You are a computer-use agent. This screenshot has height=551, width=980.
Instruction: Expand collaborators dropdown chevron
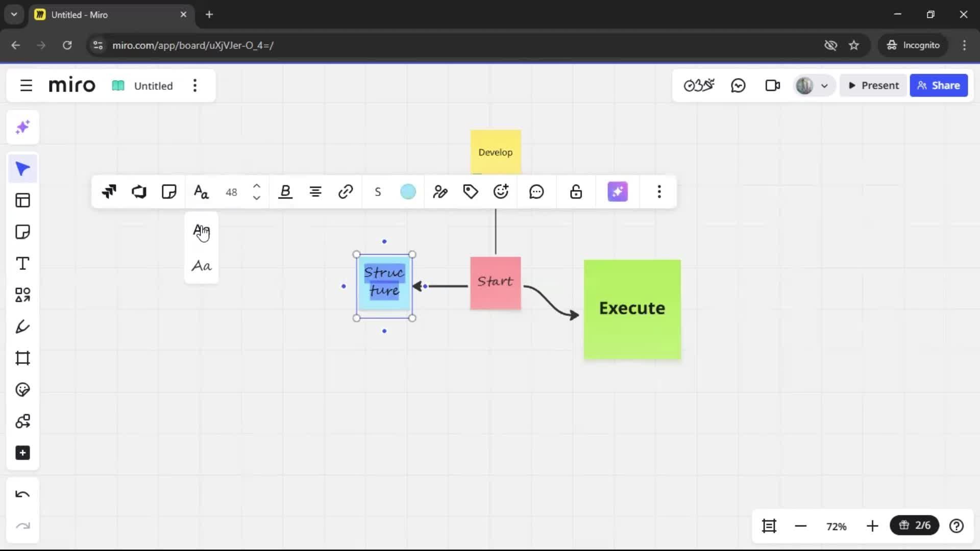(x=824, y=86)
